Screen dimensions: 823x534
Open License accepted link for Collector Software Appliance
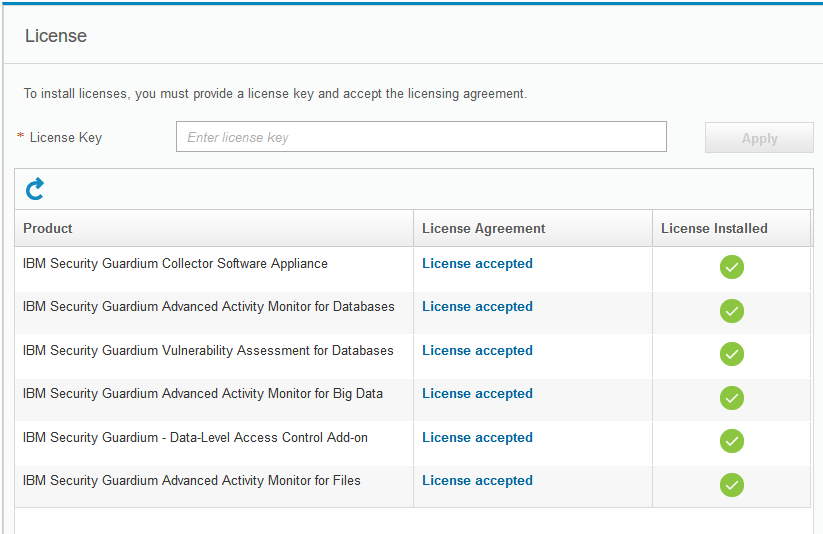click(477, 264)
